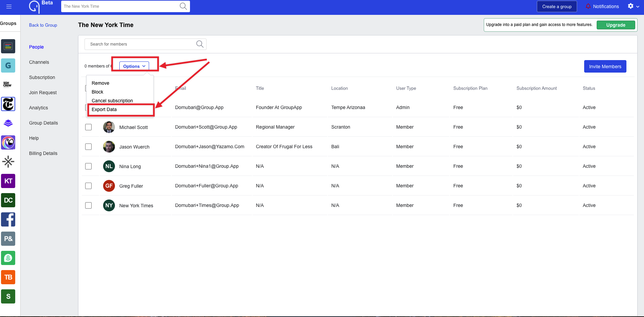The image size is (644, 317).
Task: Click the Tempe Arizonaa location cell
Action: tap(348, 107)
